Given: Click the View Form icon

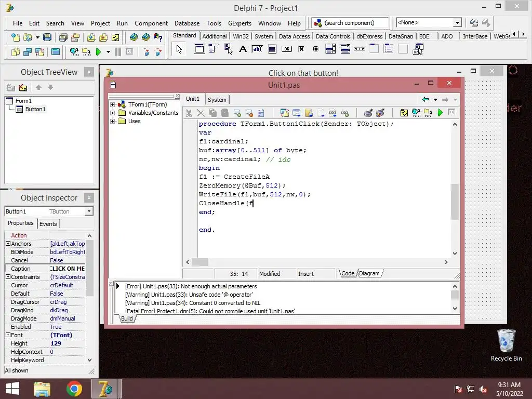Looking at the screenshot, I should tap(28, 52).
